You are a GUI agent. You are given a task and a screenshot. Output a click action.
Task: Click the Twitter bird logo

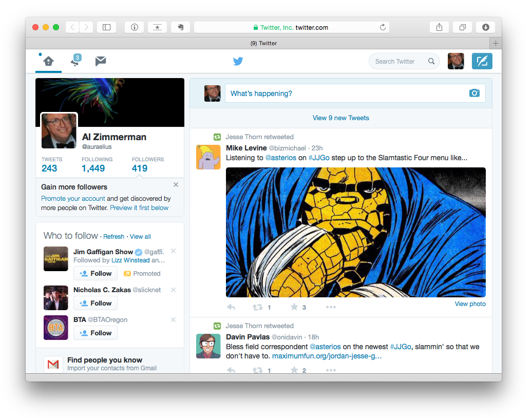click(238, 61)
